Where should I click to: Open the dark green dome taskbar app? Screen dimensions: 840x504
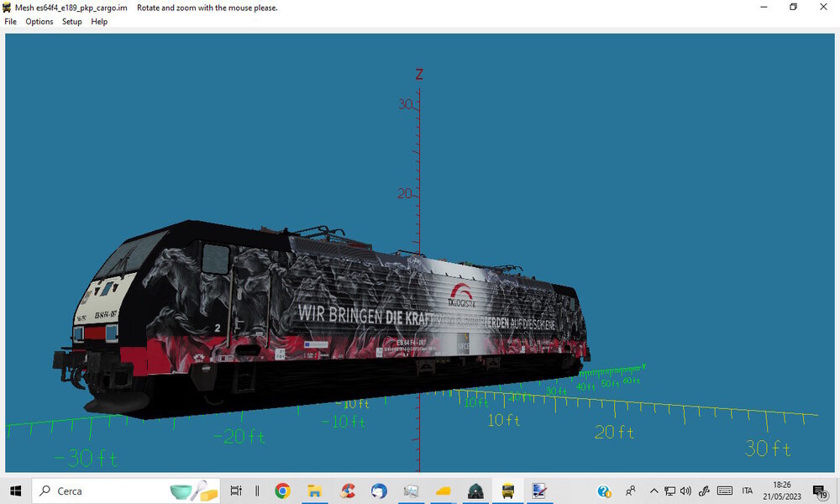pos(475,491)
